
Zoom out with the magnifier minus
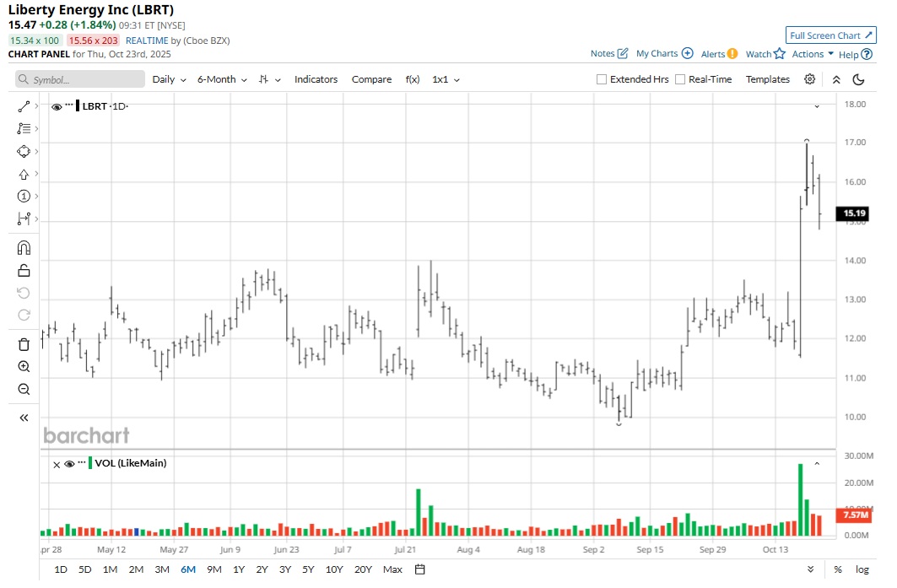click(24, 390)
